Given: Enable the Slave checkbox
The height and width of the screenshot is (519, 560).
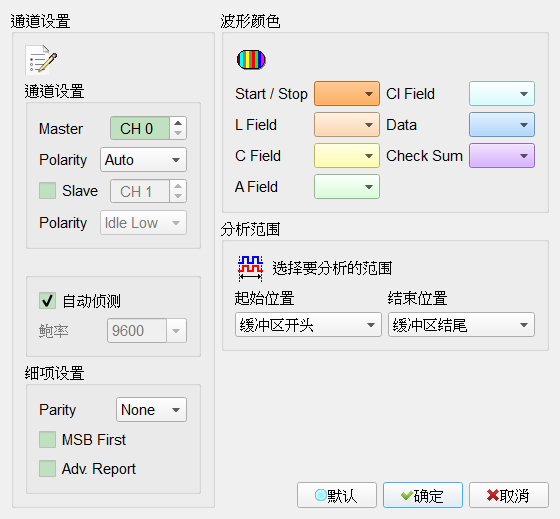Looking at the screenshot, I should pos(47,190).
